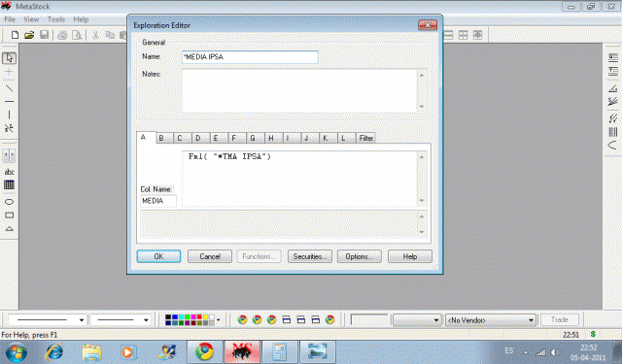Click the Securities button
Screen dimensions: 622x364
pyautogui.click(x=310, y=256)
